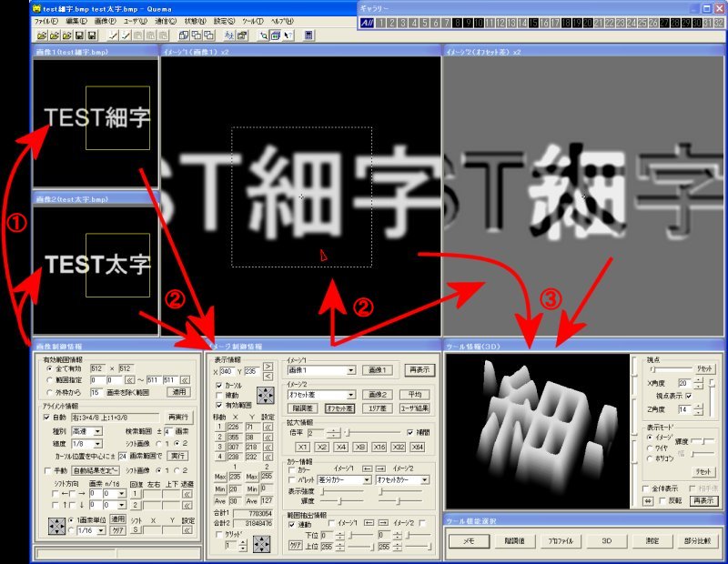Open the 設定(S) menu

click(x=224, y=21)
